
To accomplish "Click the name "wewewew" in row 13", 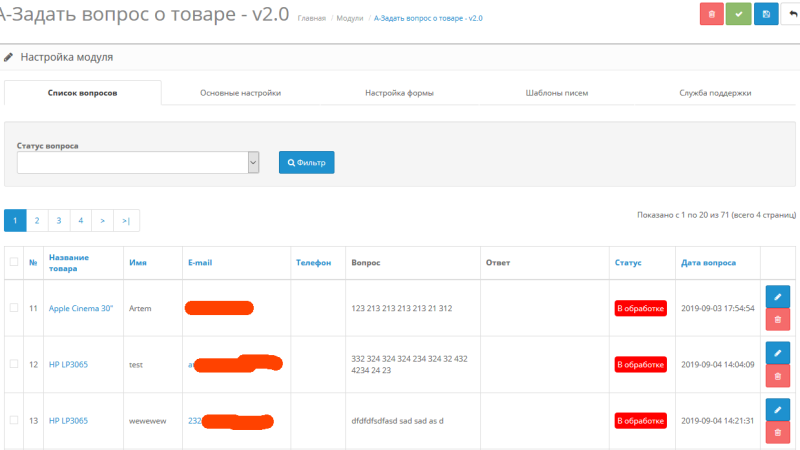I will coord(147,421).
